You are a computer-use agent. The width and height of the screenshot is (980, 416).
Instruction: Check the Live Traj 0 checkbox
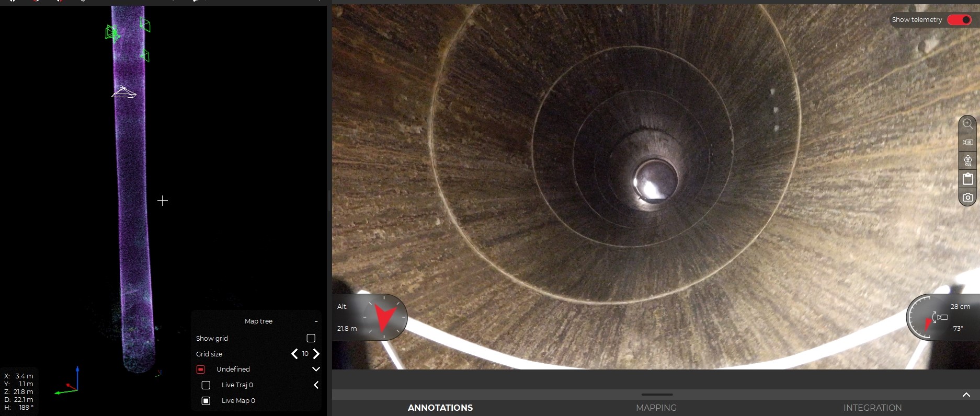(x=206, y=385)
